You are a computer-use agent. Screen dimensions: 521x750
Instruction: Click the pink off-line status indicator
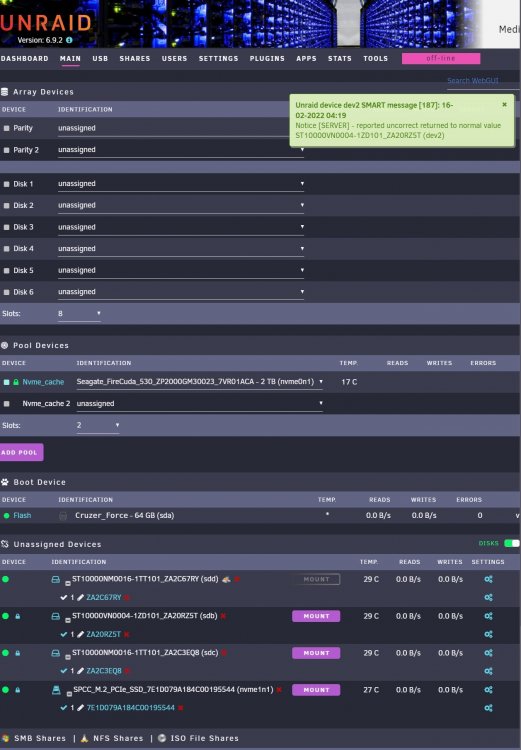pos(441,58)
